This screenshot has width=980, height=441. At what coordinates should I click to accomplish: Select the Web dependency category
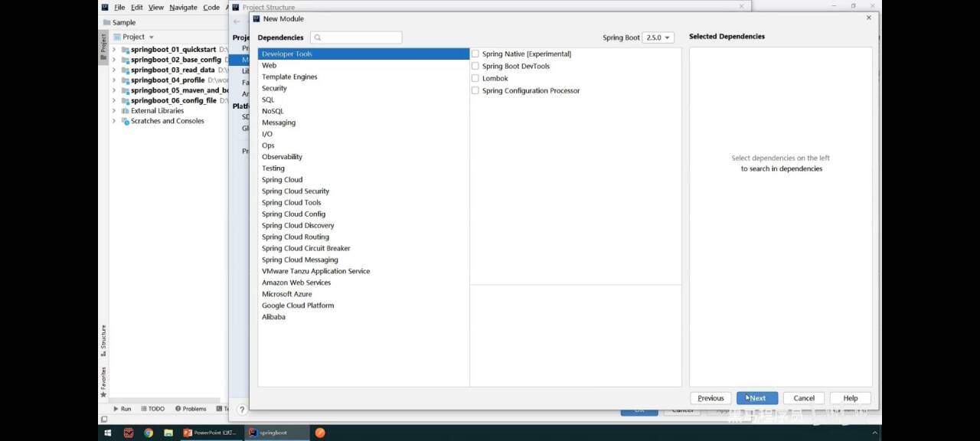[364, 66]
